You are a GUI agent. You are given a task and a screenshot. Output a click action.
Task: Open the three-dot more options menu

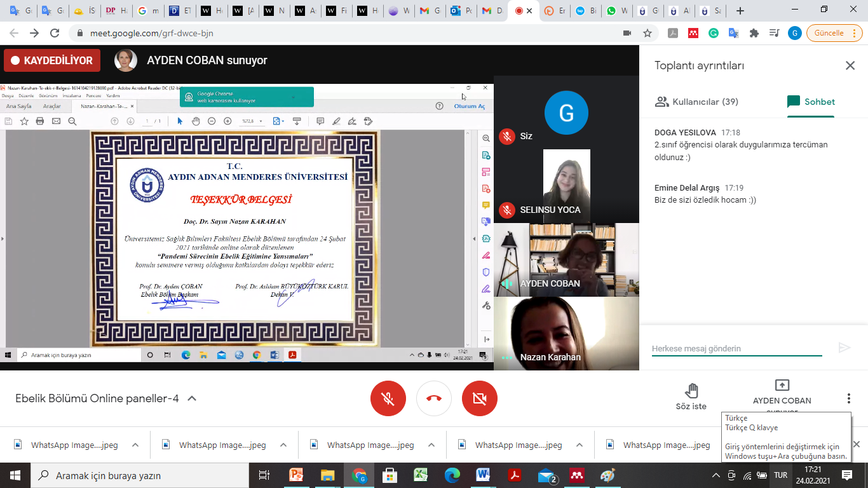click(x=848, y=398)
